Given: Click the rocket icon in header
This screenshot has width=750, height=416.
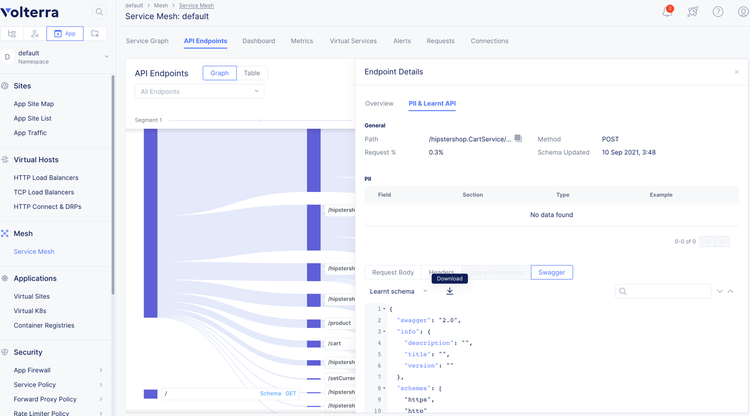Looking at the screenshot, I should (692, 12).
